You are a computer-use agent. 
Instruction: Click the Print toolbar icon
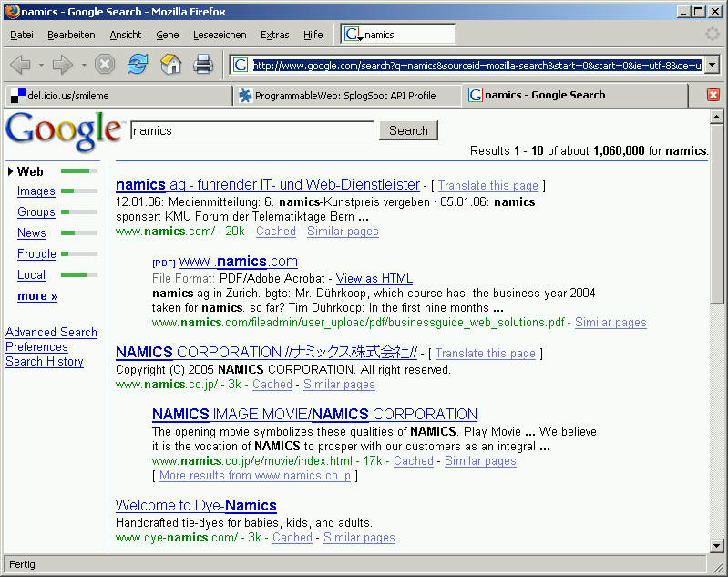[x=203, y=65]
